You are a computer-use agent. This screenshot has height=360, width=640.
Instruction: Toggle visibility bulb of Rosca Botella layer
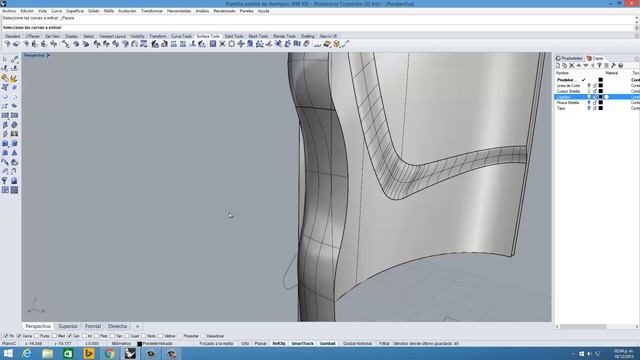[589, 102]
